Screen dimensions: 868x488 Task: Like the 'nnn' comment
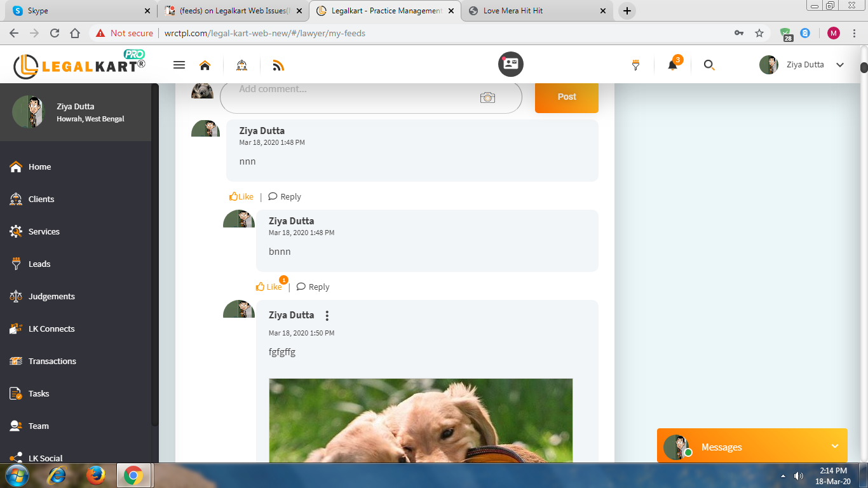[241, 197]
